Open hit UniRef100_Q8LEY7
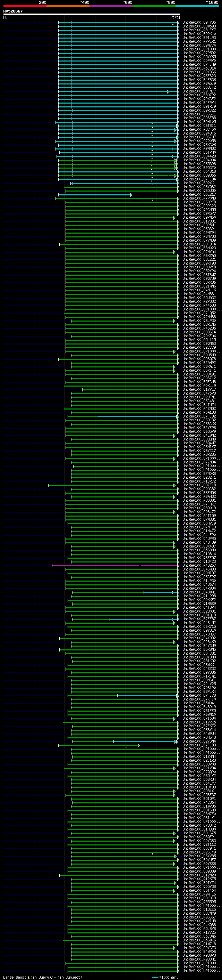The image size is (222, 980). point(199,30)
